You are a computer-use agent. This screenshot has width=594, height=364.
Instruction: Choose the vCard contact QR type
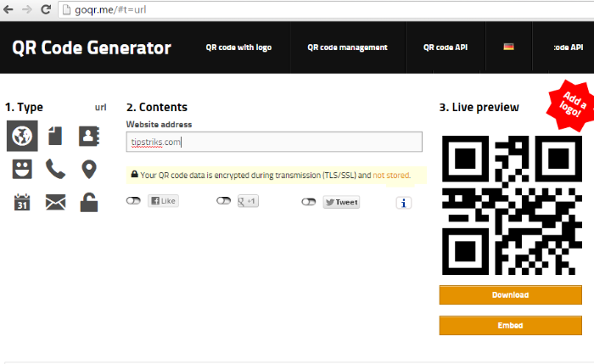(88, 136)
